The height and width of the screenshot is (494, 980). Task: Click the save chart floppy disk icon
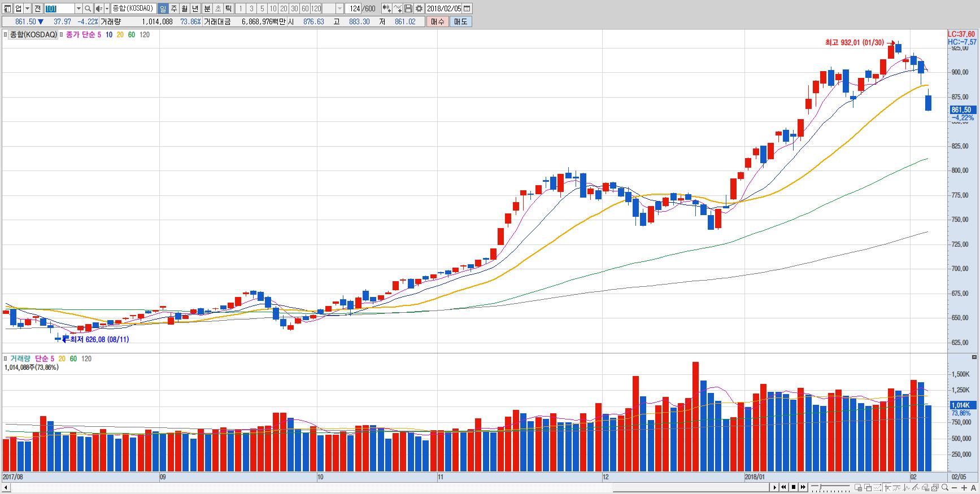[408, 8]
